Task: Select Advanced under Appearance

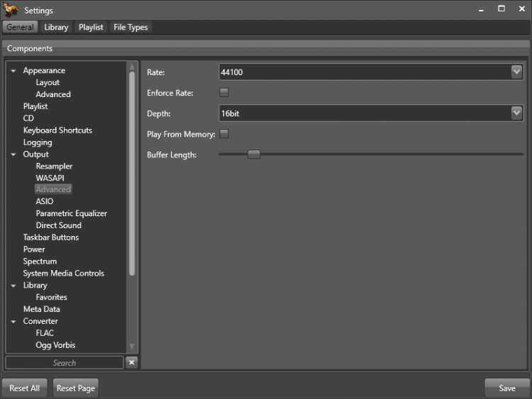Action: pyautogui.click(x=53, y=94)
